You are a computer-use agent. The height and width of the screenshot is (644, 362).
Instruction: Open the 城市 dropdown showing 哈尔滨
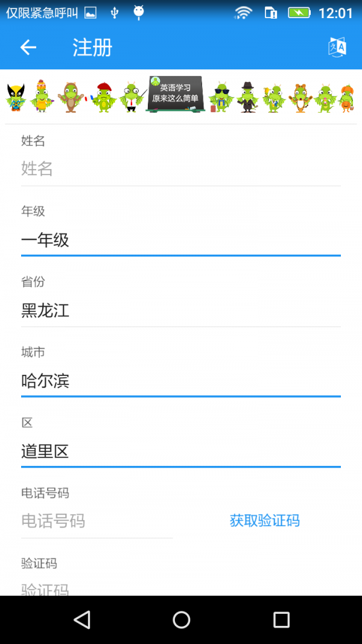[181, 381]
